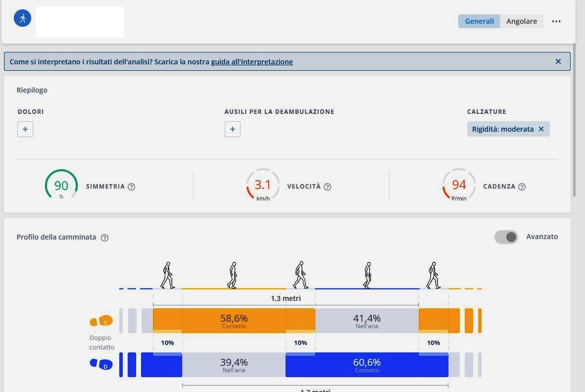Screen dimensions: 585x392
Task: Switch to the Angolare tab
Action: pyautogui.click(x=521, y=21)
